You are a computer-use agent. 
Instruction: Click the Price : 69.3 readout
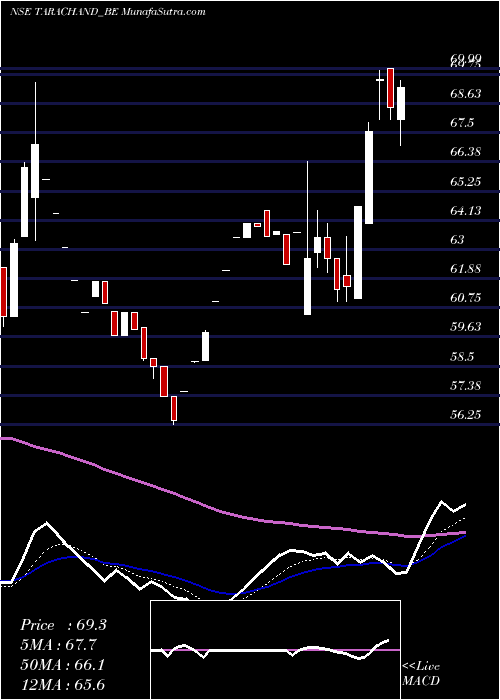63,625
